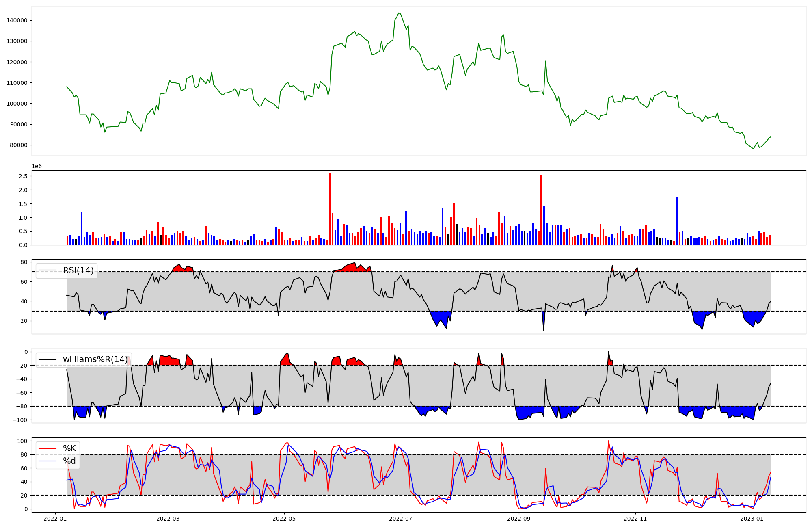Image resolution: width=812 pixels, height=528 pixels.
Task: Click the 140000 price axis label
Action: tap(17, 20)
